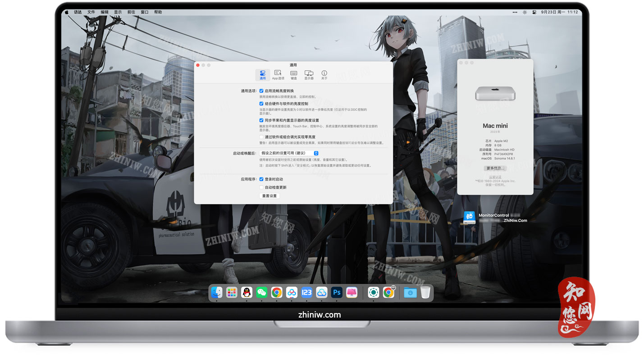Open the 前往 menu

click(131, 12)
